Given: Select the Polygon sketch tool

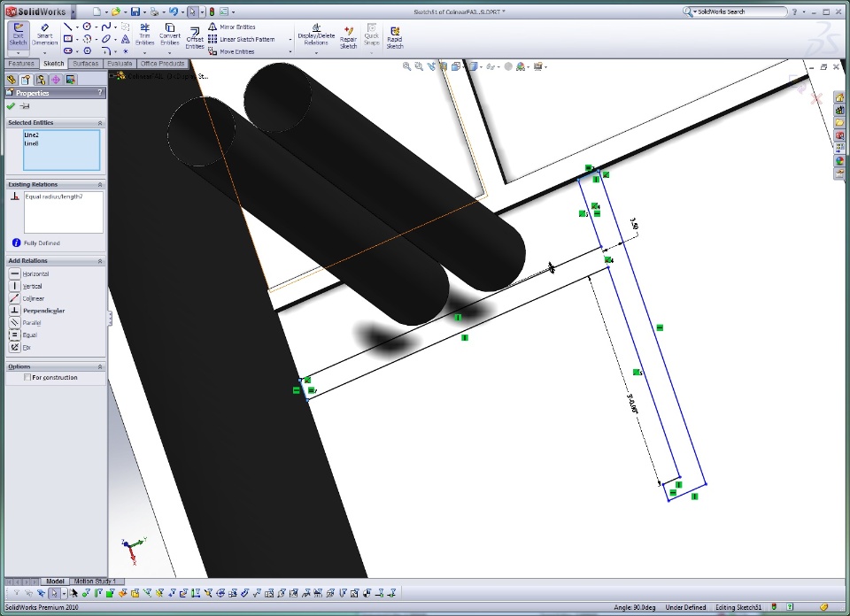Looking at the screenshot, I should click(x=87, y=51).
